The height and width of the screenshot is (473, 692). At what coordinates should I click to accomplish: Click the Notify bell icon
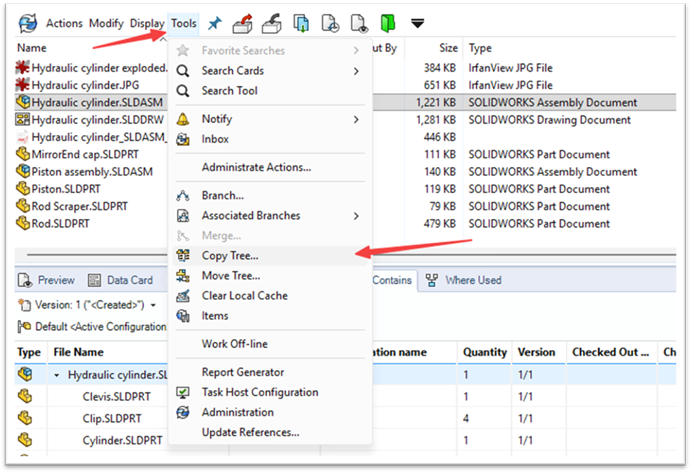pos(183,119)
